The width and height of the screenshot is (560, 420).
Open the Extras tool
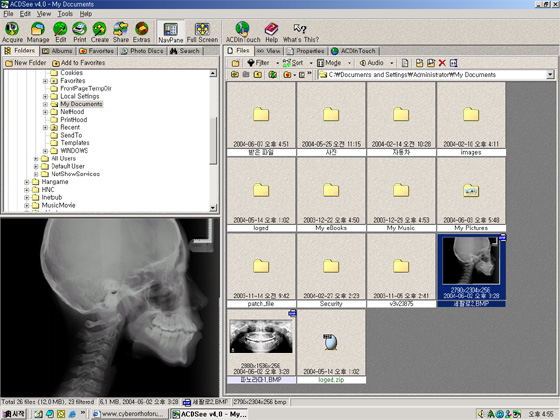click(x=141, y=32)
